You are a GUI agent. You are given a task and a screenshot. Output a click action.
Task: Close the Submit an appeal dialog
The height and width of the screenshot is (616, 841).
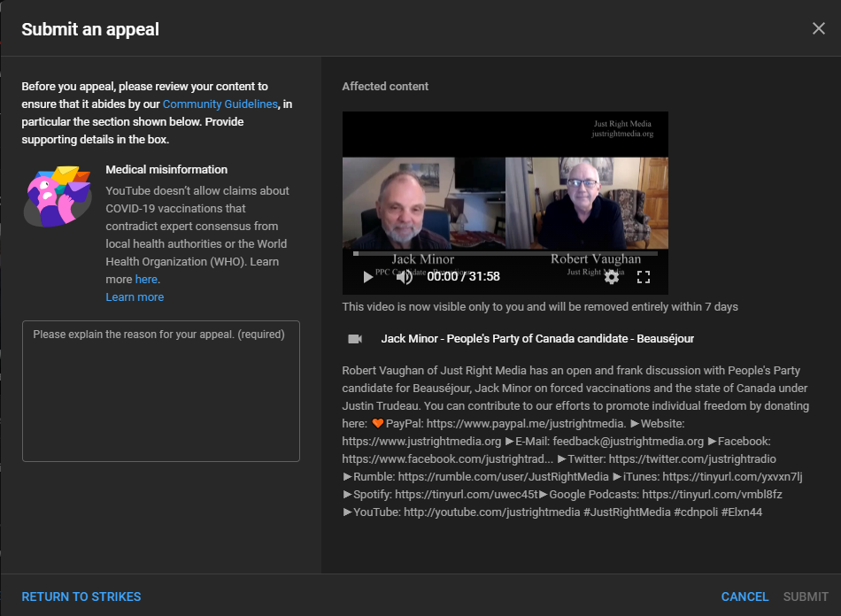click(x=819, y=28)
